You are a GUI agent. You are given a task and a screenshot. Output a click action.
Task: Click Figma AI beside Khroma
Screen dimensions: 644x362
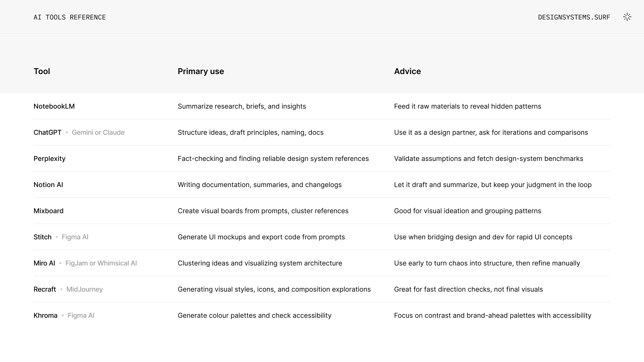[81, 316]
